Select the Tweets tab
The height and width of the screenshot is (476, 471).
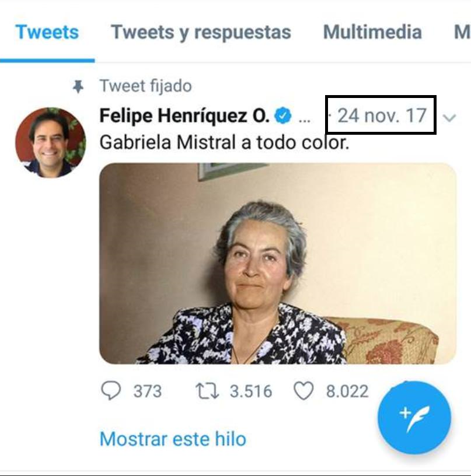(47, 32)
